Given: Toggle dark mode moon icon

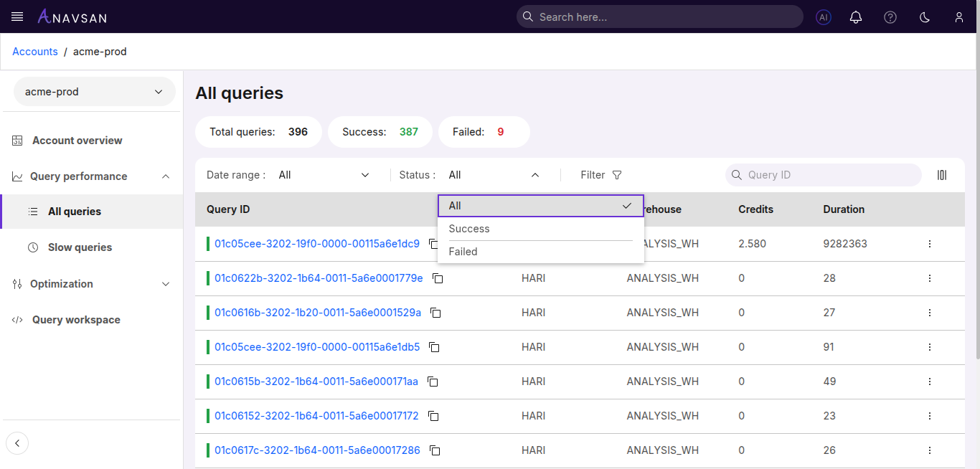Looking at the screenshot, I should 925,17.
